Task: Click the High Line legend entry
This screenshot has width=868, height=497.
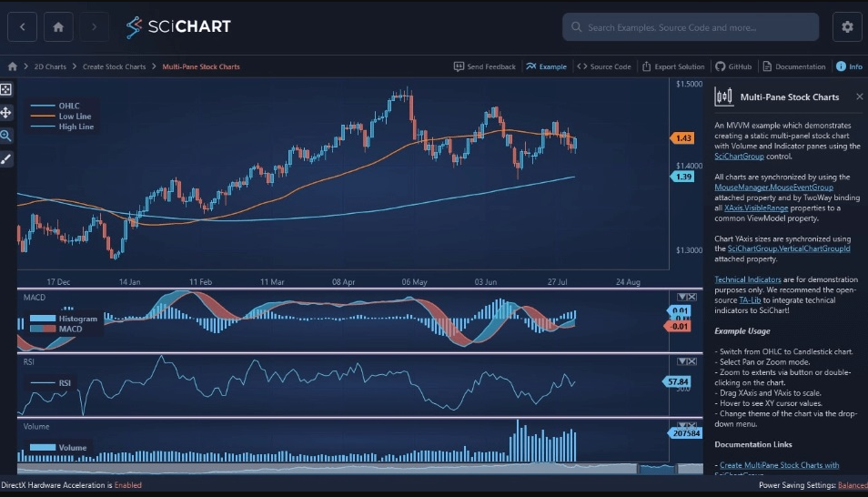Action: pos(62,127)
